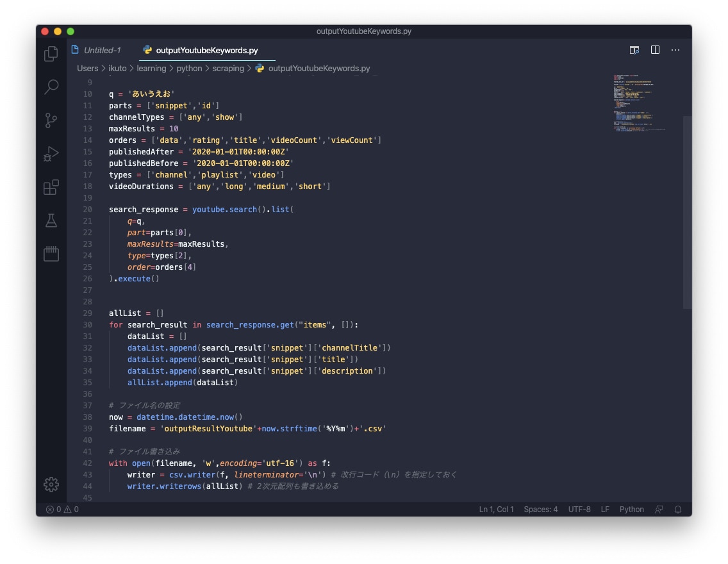Click the UTF-8 encoding selector

point(579,510)
